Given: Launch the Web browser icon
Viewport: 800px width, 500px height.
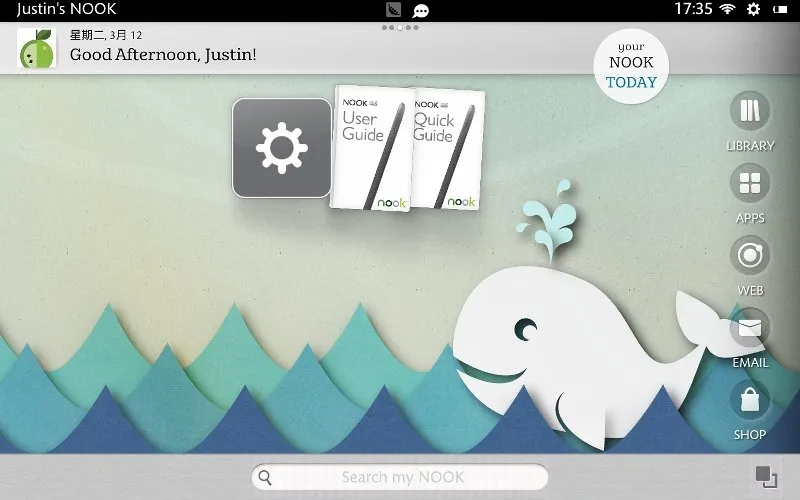Looking at the screenshot, I should (749, 255).
